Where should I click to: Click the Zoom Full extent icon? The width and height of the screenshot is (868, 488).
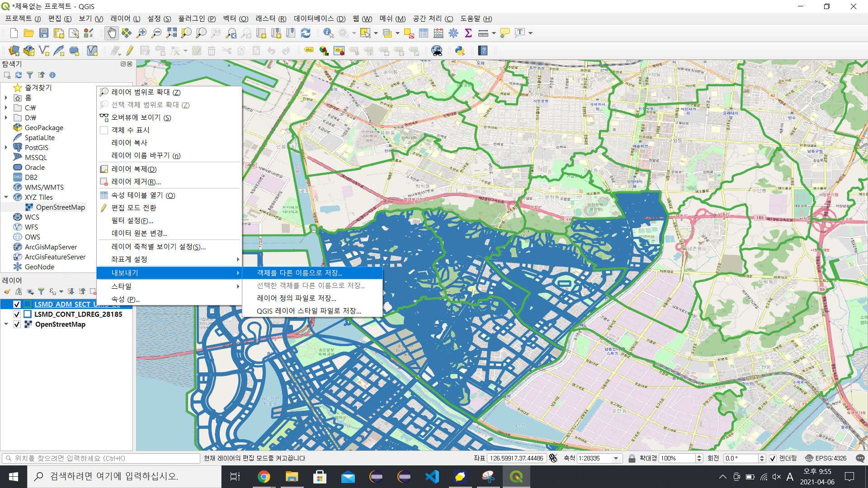tap(171, 33)
